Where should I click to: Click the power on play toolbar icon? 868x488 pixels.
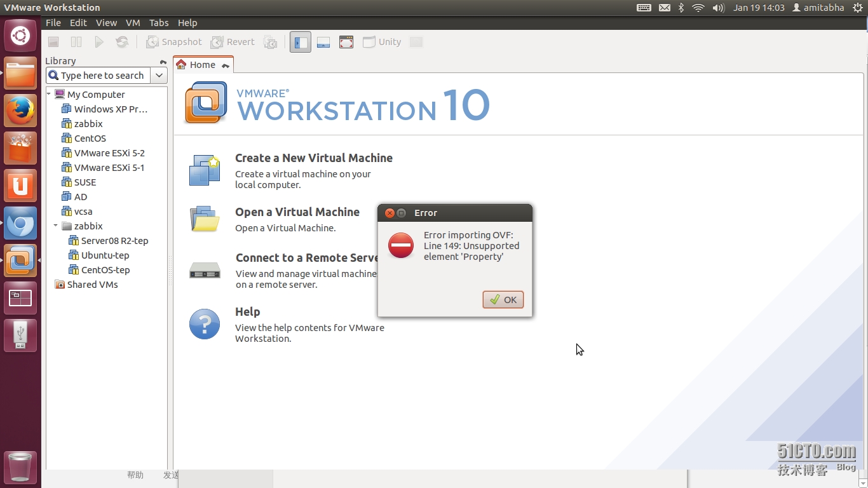99,42
